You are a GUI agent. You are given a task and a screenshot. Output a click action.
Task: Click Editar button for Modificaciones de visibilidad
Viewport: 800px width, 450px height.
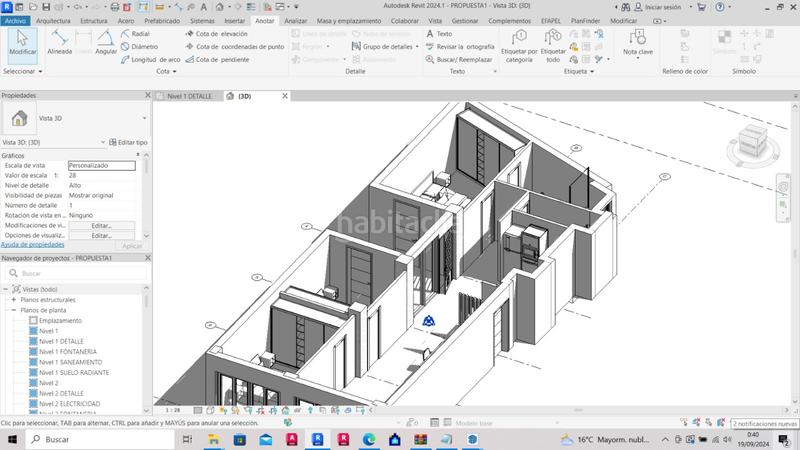101,225
